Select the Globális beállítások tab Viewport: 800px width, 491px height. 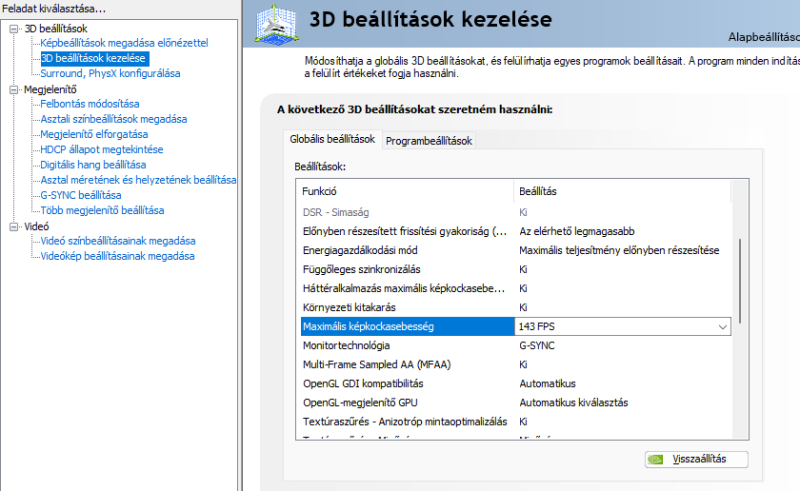tap(332, 139)
